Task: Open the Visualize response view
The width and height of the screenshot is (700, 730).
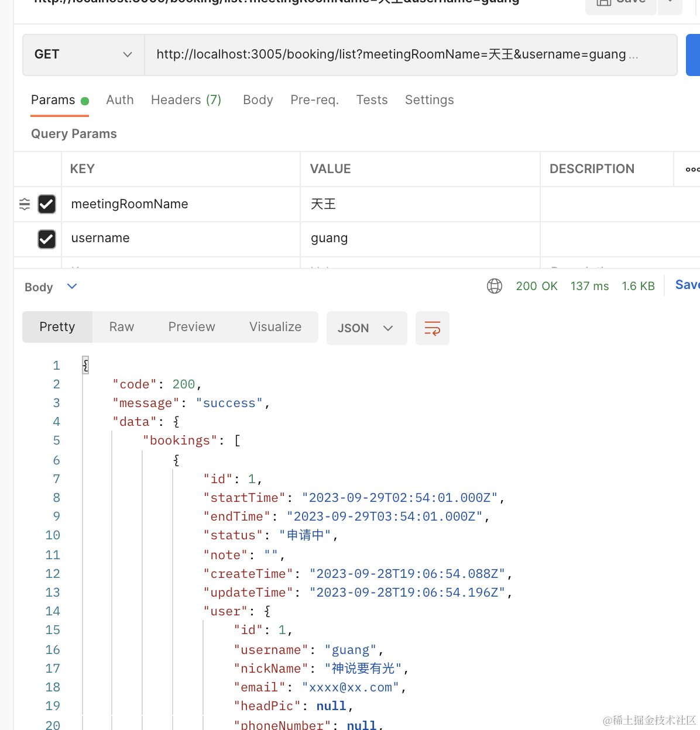Action: (275, 327)
